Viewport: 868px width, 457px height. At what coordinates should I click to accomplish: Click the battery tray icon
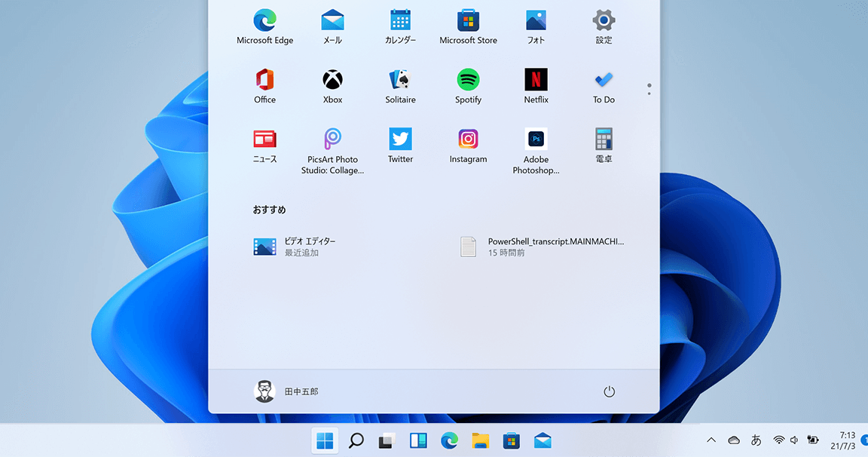tap(813, 440)
